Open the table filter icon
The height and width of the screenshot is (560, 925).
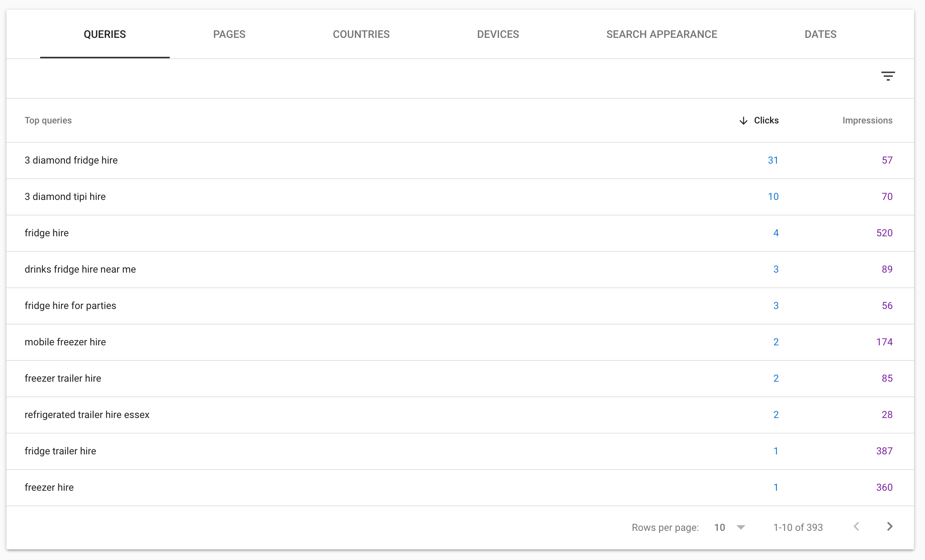(888, 76)
